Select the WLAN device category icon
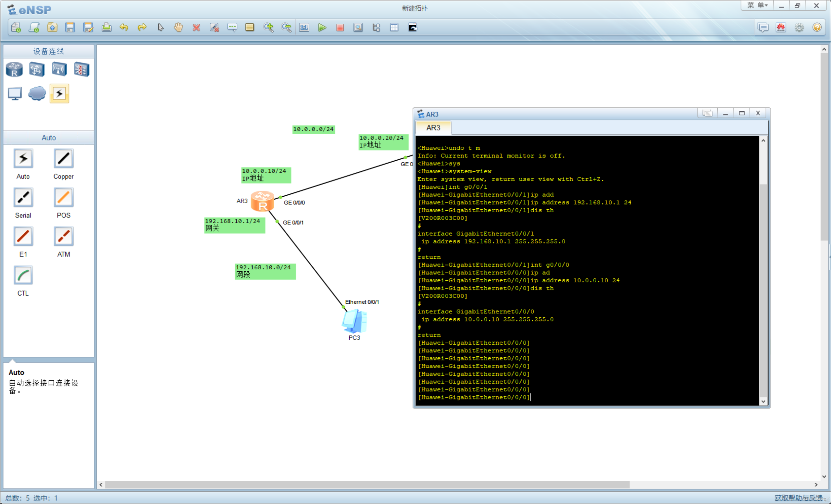Image resolution: width=831 pixels, height=504 pixels. pyautogui.click(x=59, y=69)
